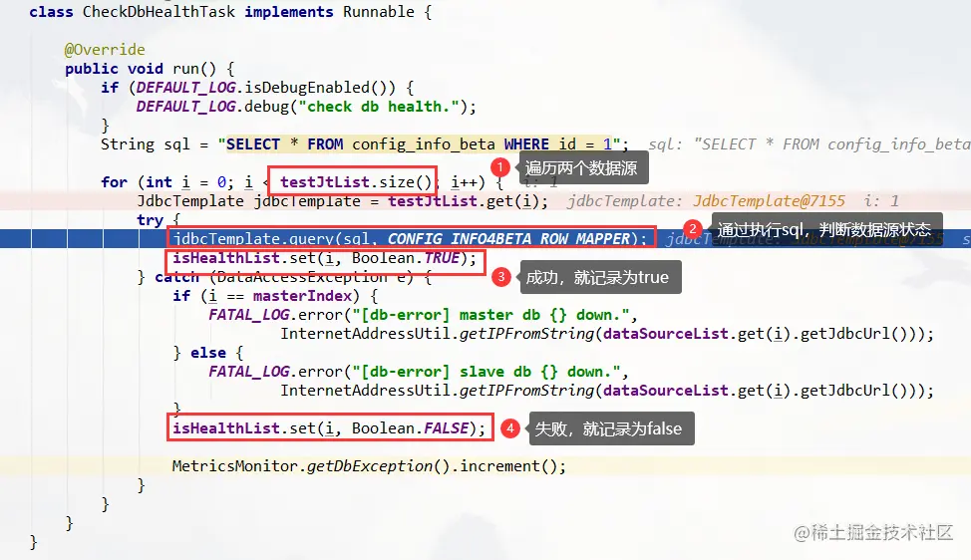The height and width of the screenshot is (560, 971).
Task: Click CONFIG_INFO4BETA_ROW_MAPPER argument
Action: pos(509,239)
